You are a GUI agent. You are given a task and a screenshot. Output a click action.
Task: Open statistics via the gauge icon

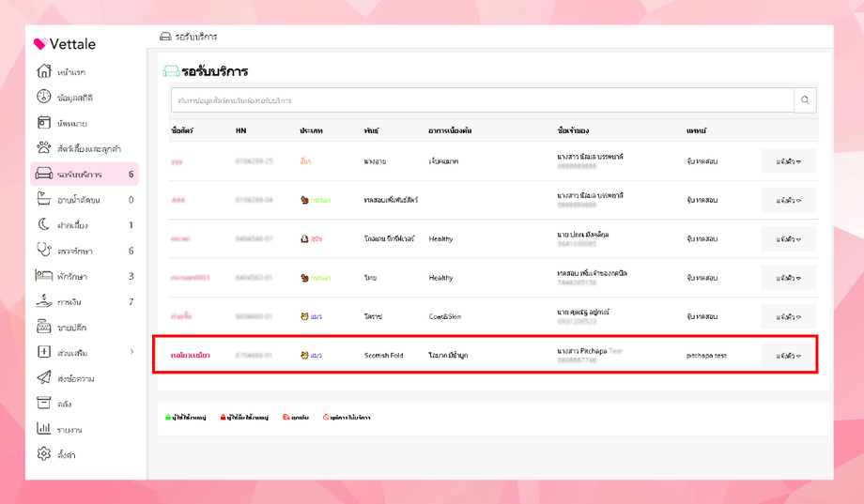tap(43, 97)
